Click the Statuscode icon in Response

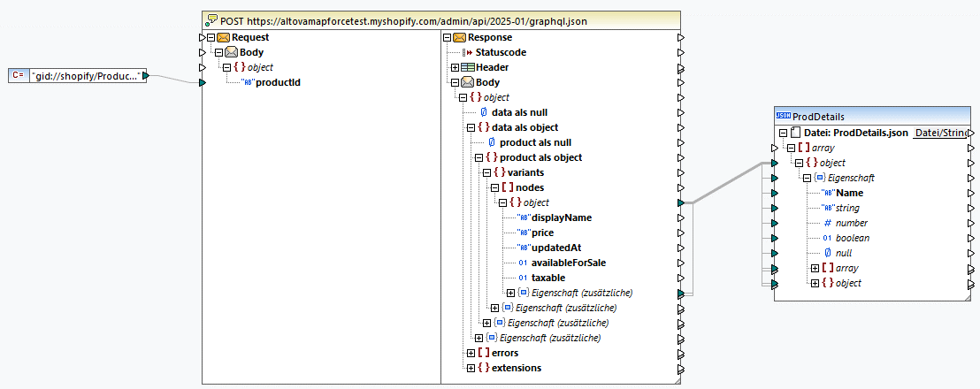pyautogui.click(x=467, y=52)
